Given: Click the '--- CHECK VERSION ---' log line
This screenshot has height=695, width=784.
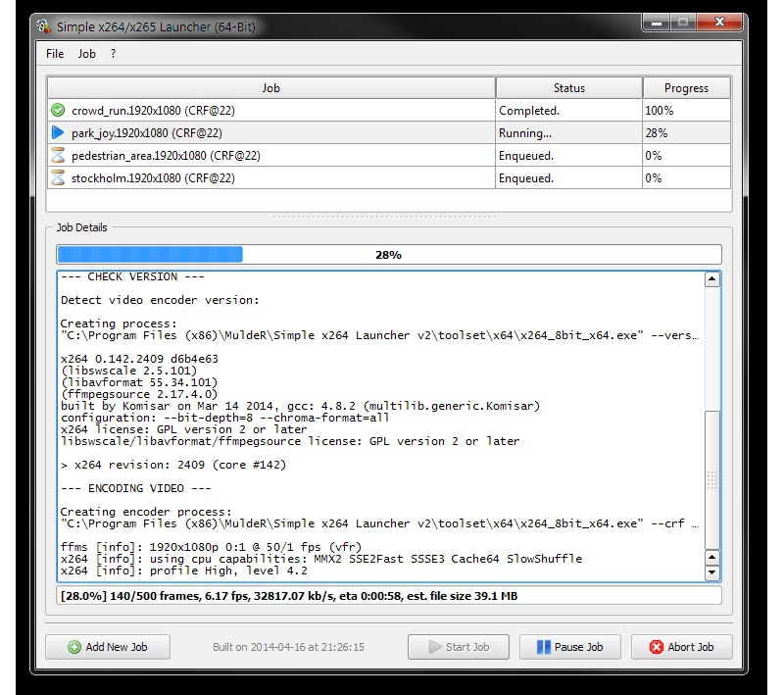Looking at the screenshot, I should 132,276.
